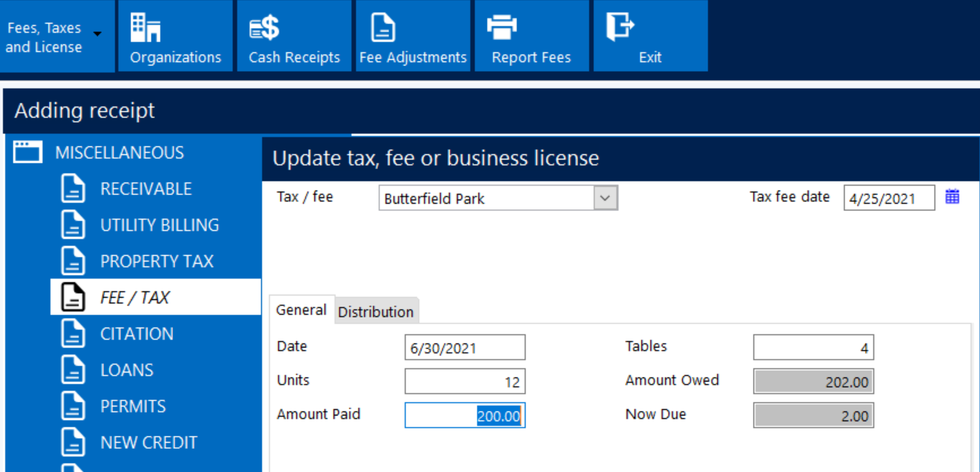The image size is (980, 472).
Task: Open the Cash Receipts module
Action: point(294,37)
